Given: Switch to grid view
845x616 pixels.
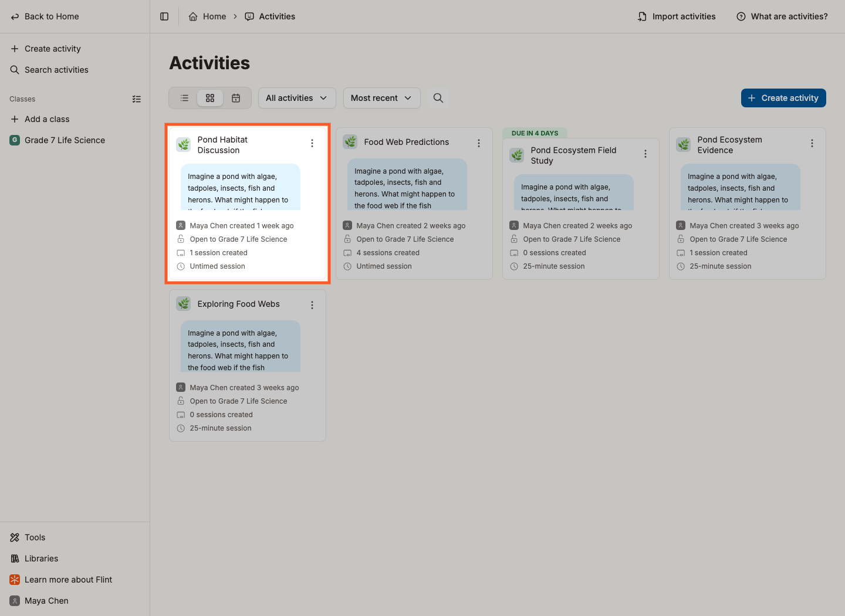Looking at the screenshot, I should 210,98.
